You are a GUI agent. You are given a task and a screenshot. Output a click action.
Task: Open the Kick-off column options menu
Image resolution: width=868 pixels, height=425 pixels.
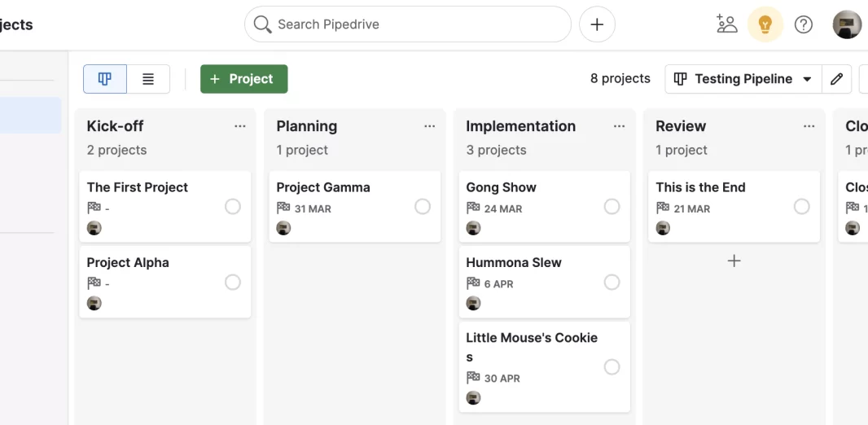coord(239,126)
